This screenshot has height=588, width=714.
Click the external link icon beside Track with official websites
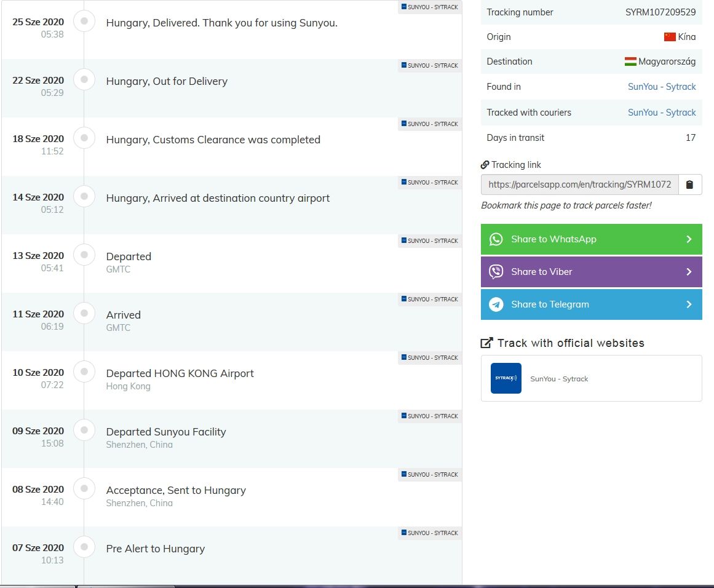[487, 343]
